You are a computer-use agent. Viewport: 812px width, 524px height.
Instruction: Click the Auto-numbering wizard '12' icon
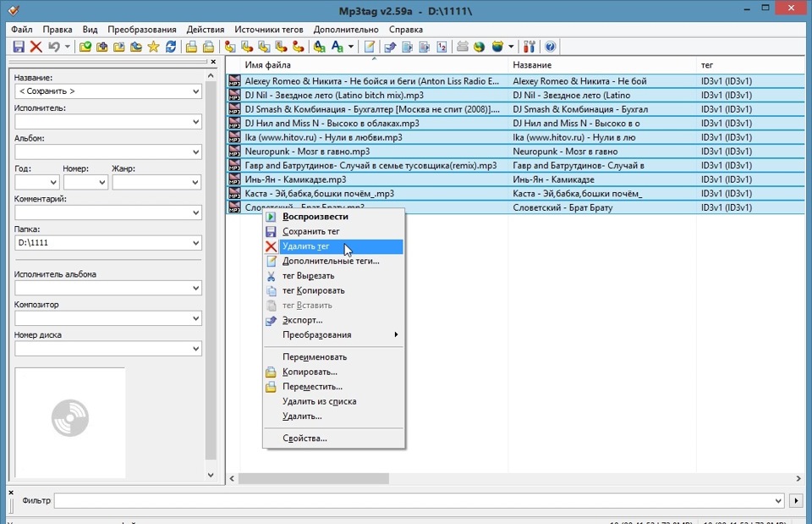click(x=442, y=47)
